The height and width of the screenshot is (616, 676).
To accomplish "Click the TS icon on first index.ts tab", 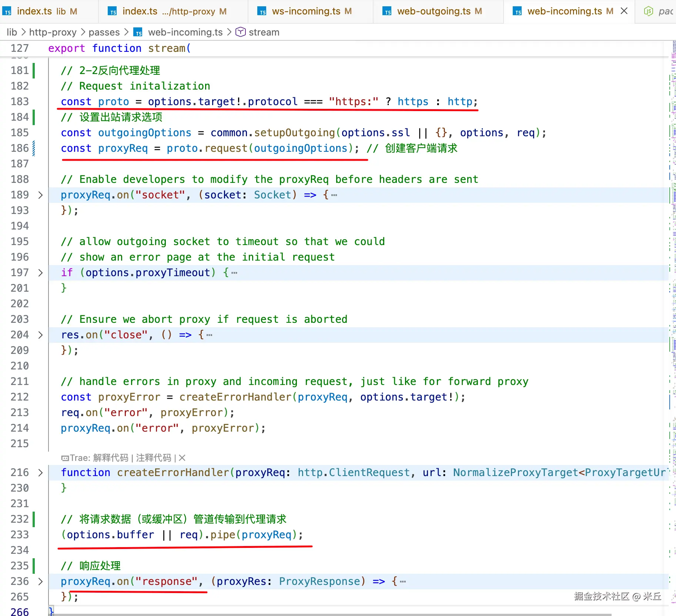I will [7, 11].
